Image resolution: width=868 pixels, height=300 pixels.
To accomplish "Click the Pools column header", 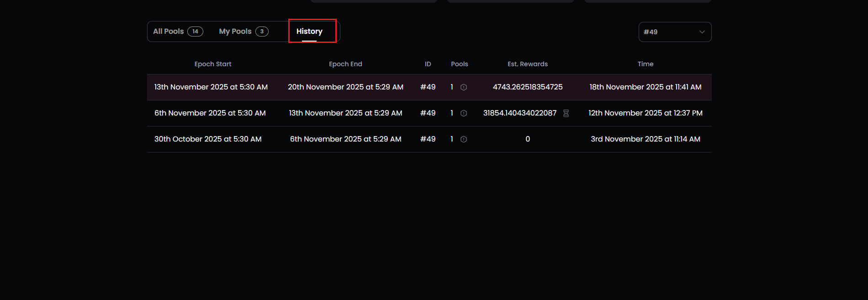I will click(x=459, y=64).
